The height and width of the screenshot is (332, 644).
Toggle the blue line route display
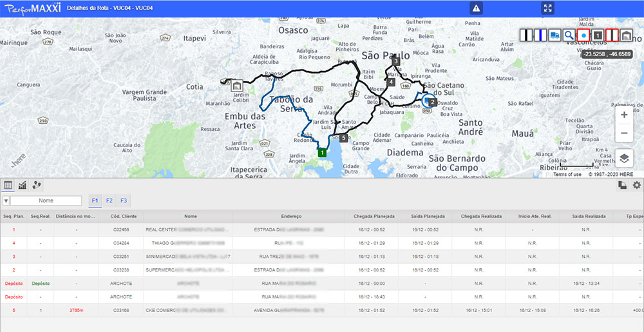pyautogui.click(x=540, y=35)
